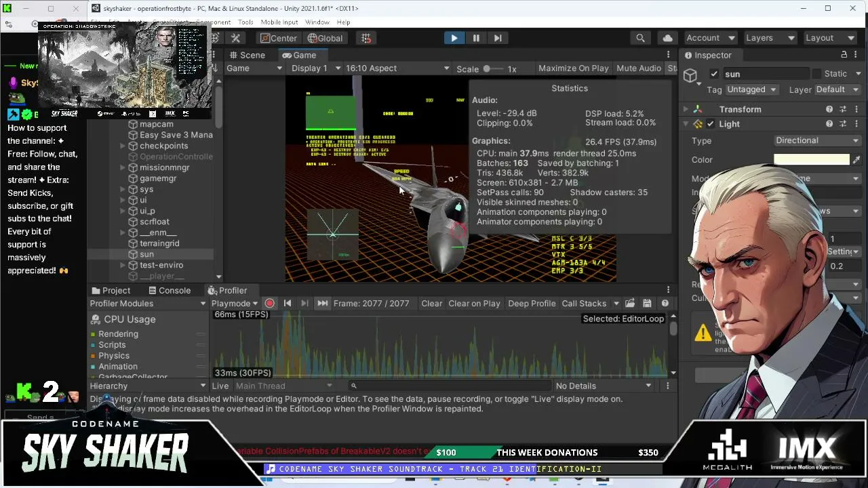This screenshot has height=488, width=868.
Task: Click the sun object name field
Action: point(766,74)
